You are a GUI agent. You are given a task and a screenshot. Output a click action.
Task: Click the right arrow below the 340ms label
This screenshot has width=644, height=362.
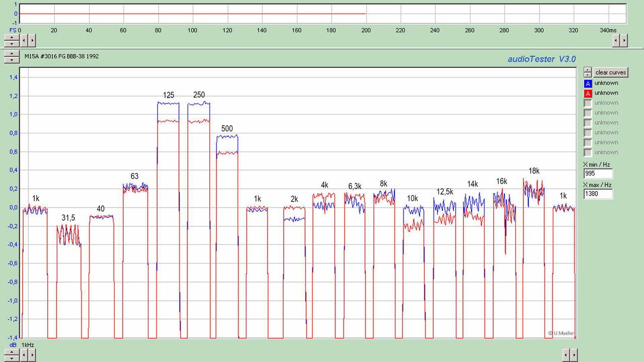click(x=624, y=40)
